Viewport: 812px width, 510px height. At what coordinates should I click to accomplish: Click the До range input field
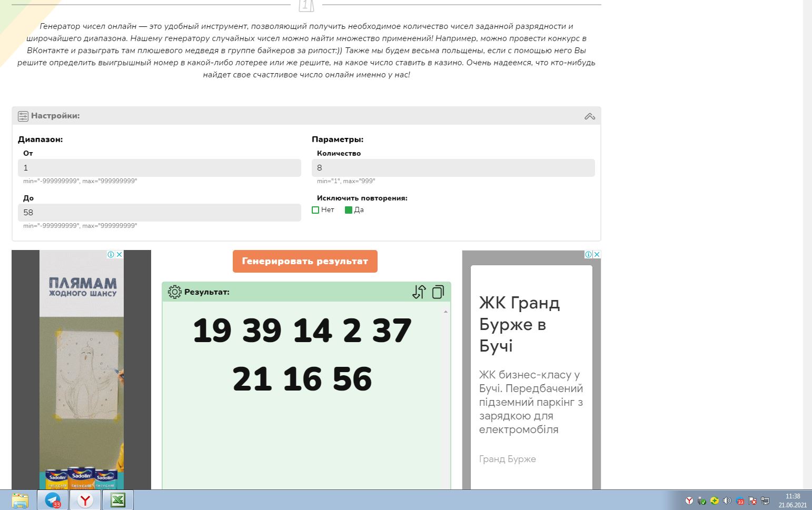[x=160, y=213]
